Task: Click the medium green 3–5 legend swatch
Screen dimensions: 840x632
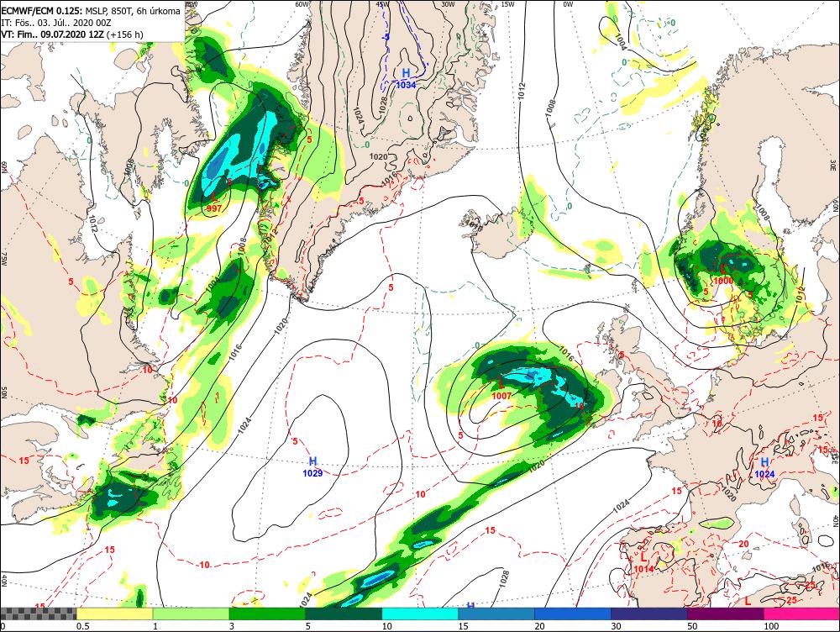Action: click(x=267, y=614)
